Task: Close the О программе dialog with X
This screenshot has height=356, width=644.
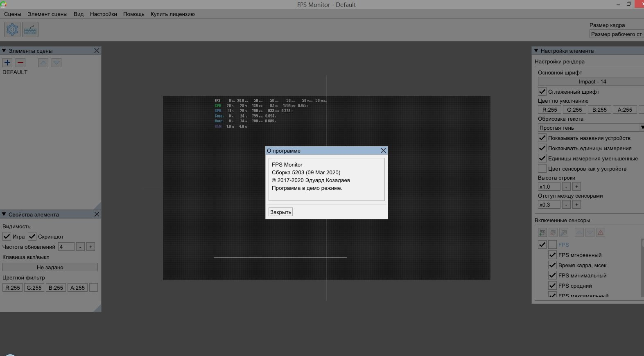Action: point(383,151)
